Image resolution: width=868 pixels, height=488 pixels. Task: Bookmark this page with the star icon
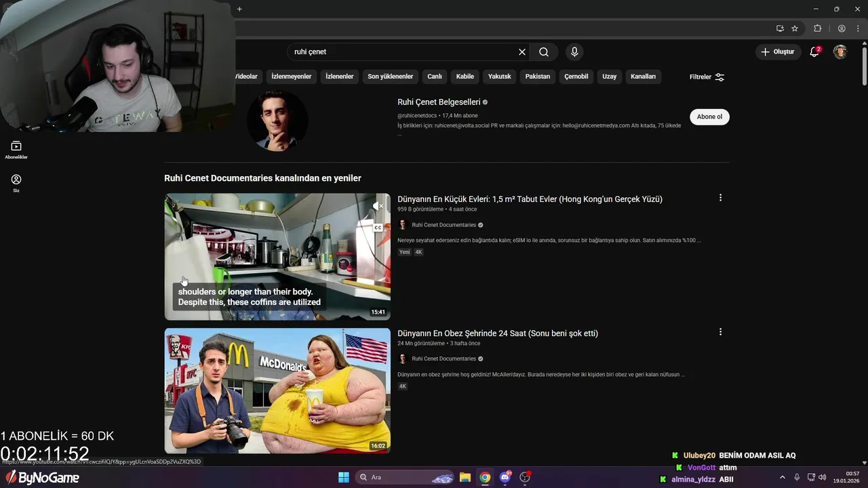coord(795,28)
